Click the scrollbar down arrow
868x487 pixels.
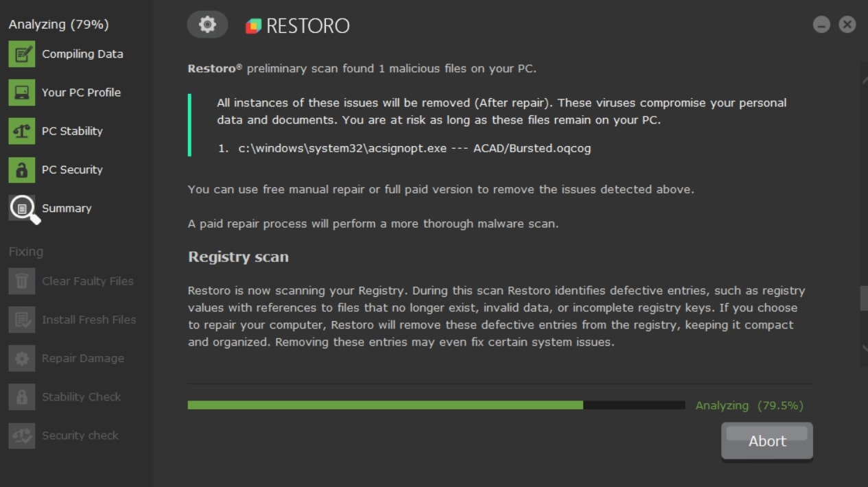864,348
